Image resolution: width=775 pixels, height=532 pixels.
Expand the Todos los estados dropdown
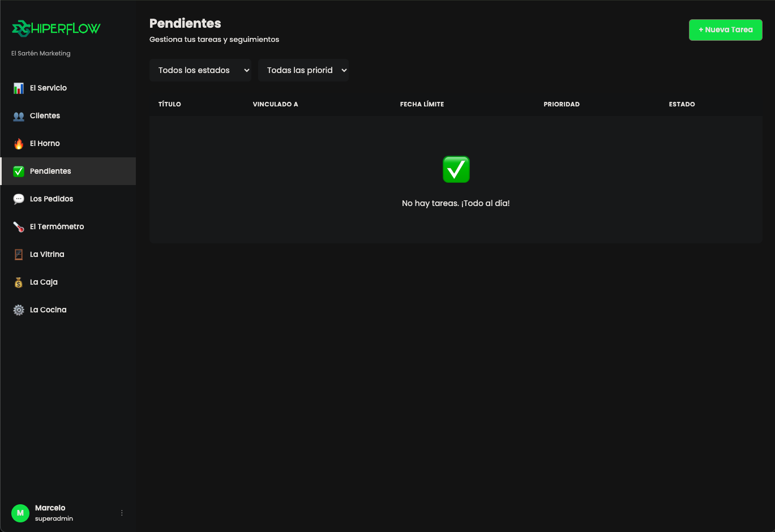(200, 70)
